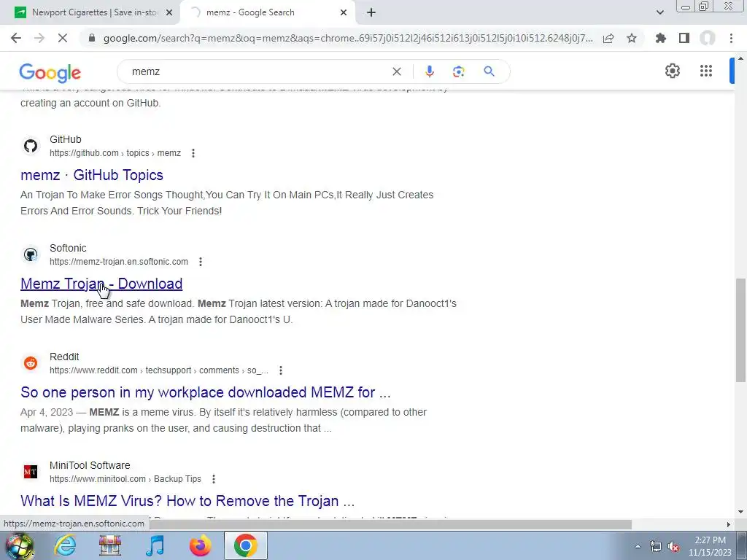
Task: Open the music note taskbar app
Action: click(155, 545)
